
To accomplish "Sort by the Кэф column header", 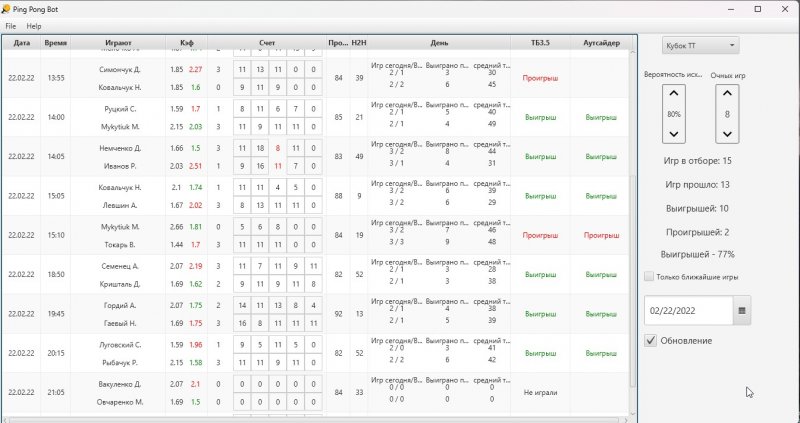I will [x=186, y=43].
